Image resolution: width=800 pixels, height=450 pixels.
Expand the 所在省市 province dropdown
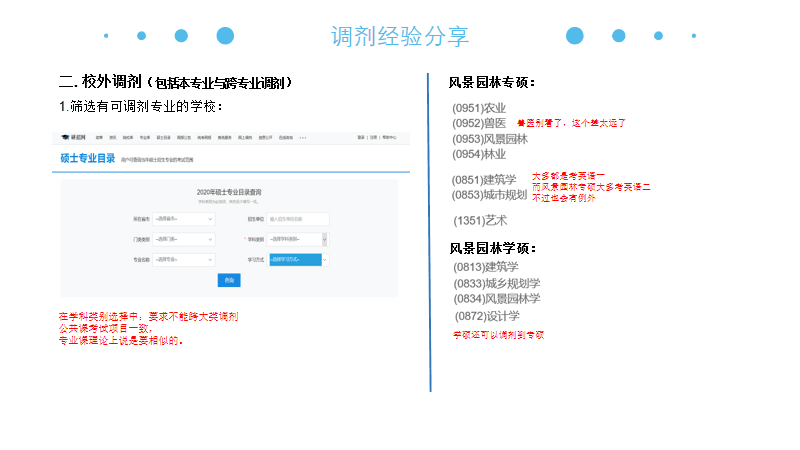coord(183,218)
